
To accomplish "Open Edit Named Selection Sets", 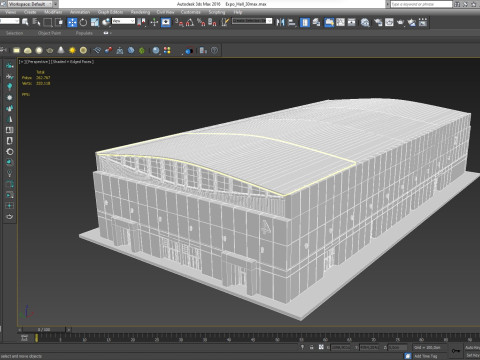I will (x=225, y=22).
